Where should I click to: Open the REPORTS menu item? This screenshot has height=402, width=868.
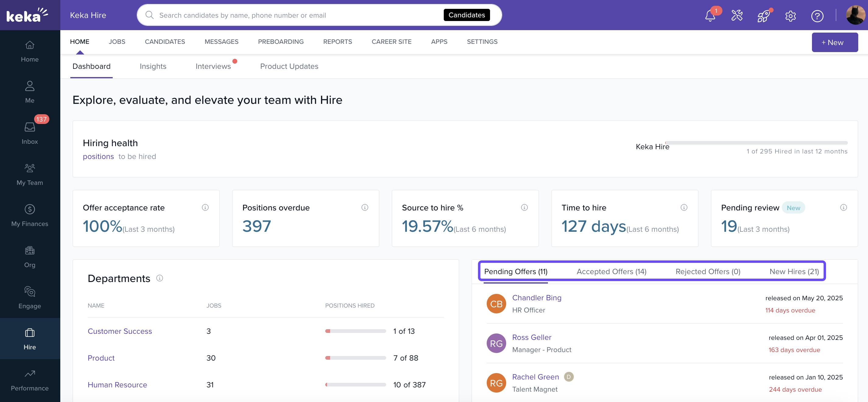pyautogui.click(x=337, y=41)
